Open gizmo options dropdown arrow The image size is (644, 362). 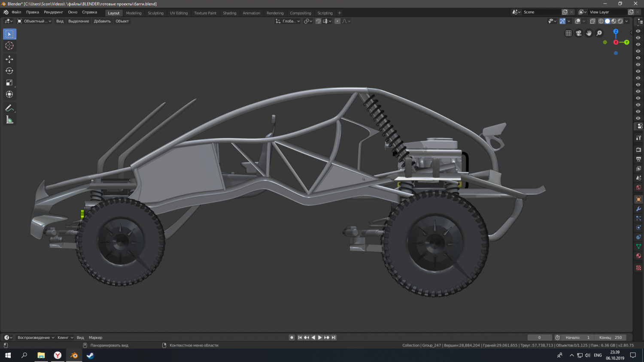click(x=569, y=21)
